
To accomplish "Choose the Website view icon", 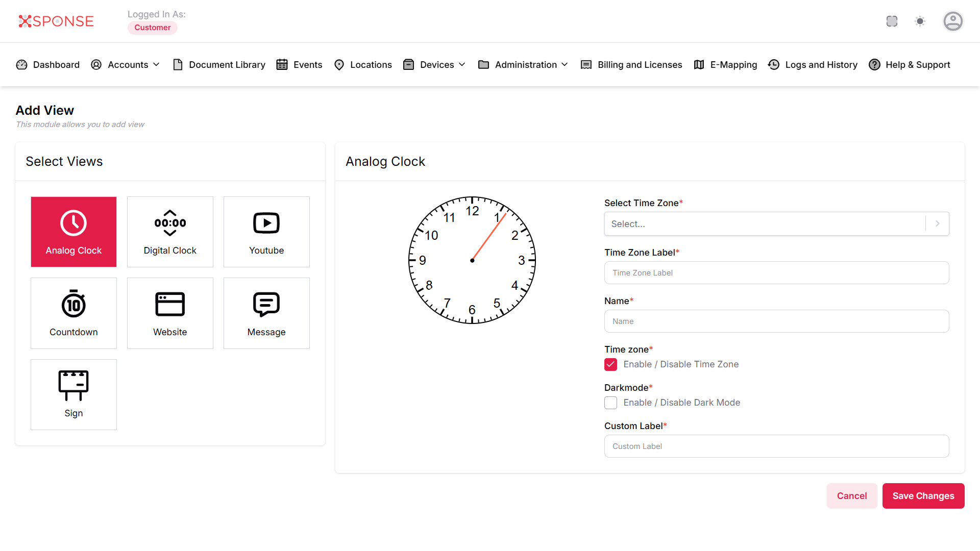I will (170, 313).
